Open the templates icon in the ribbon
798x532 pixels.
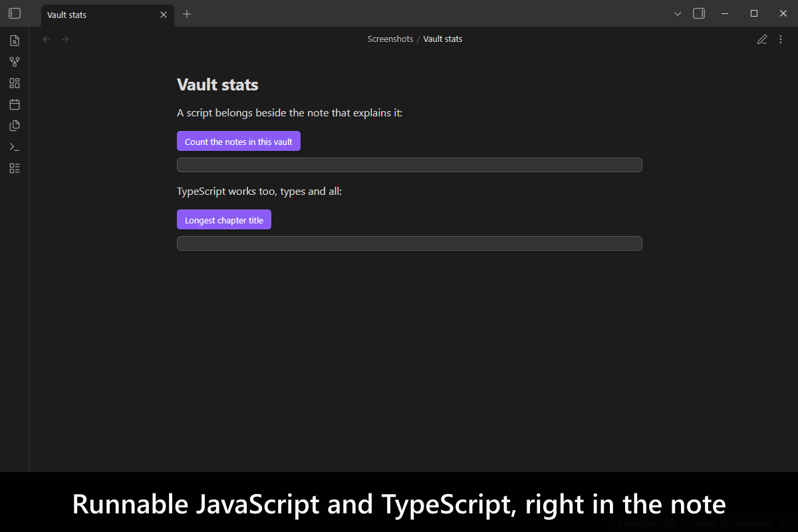(x=15, y=126)
